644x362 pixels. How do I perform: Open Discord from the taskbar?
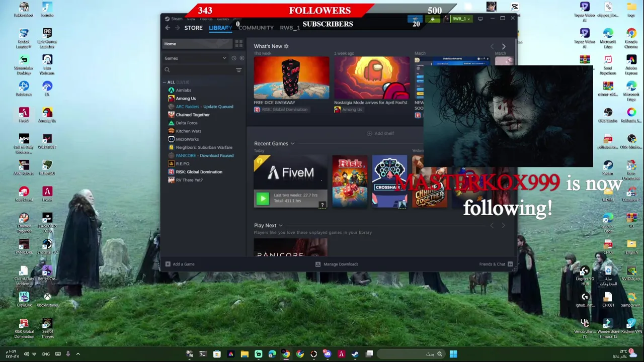(x=327, y=354)
